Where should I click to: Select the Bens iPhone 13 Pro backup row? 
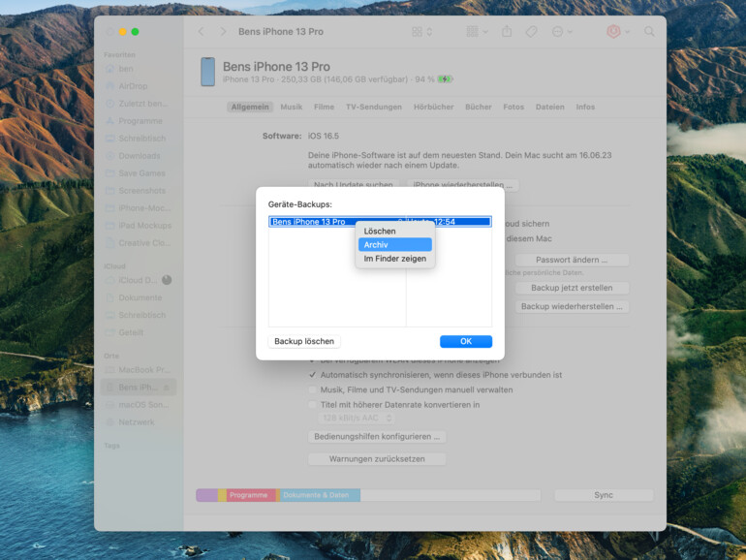pyautogui.click(x=380, y=222)
